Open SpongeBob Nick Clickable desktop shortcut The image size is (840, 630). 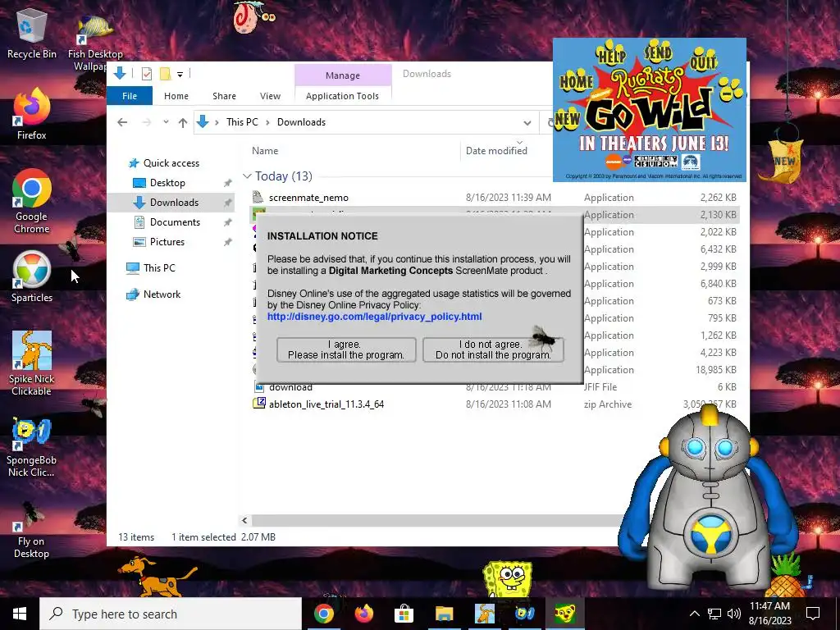pyautogui.click(x=32, y=447)
